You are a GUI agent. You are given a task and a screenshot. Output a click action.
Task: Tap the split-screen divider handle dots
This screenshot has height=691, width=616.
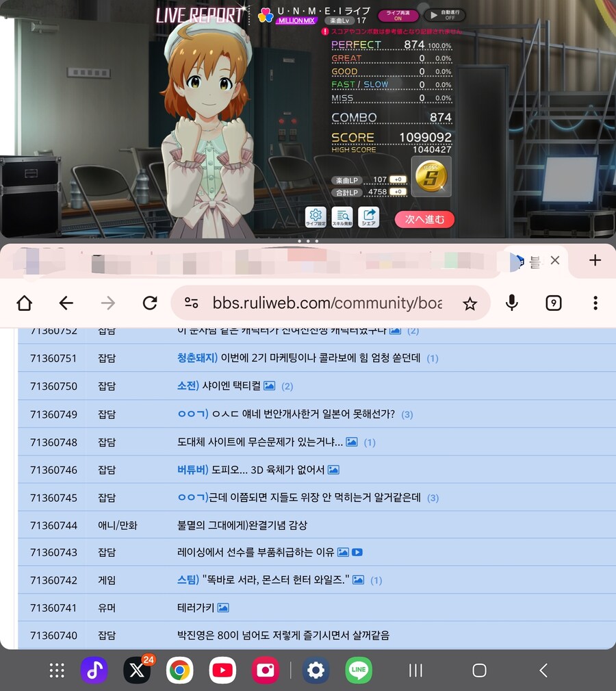click(x=308, y=241)
